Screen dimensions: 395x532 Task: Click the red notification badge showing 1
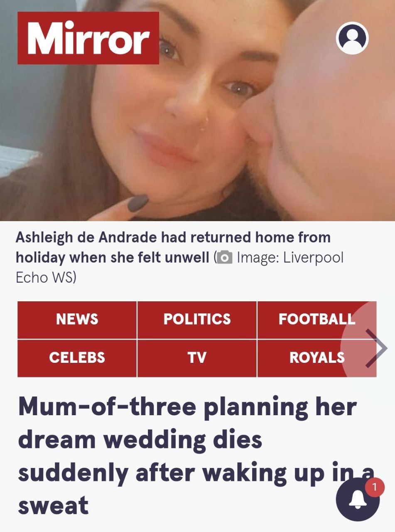pyautogui.click(x=375, y=487)
